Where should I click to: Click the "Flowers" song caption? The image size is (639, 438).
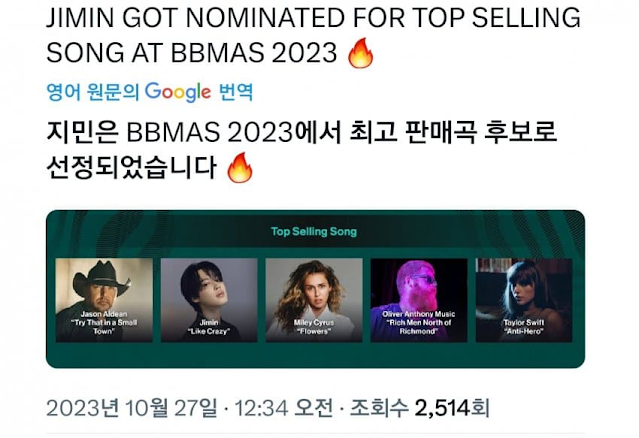tap(313, 331)
